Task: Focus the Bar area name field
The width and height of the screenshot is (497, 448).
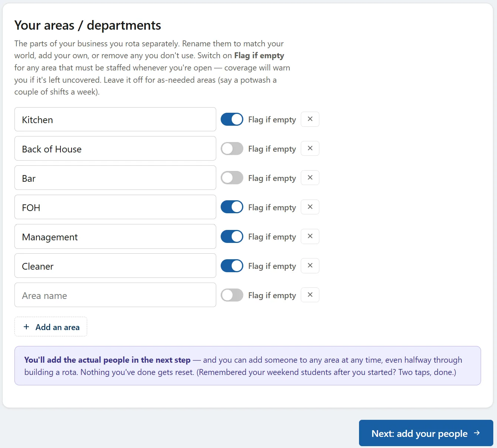Action: [115, 178]
